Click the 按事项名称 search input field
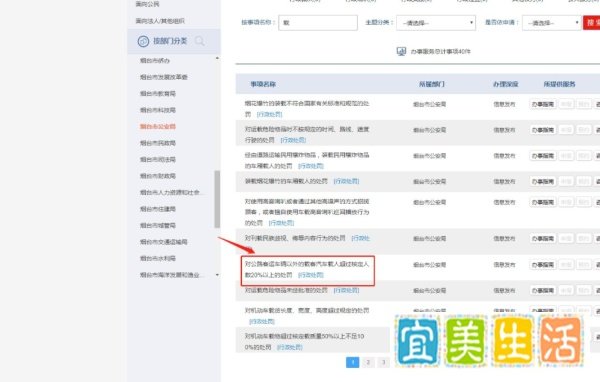 pos(318,23)
